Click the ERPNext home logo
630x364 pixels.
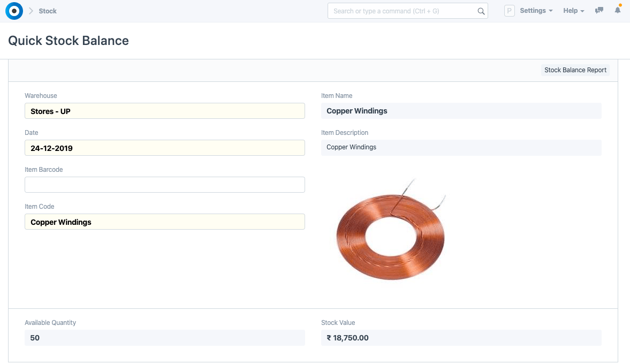(x=14, y=11)
